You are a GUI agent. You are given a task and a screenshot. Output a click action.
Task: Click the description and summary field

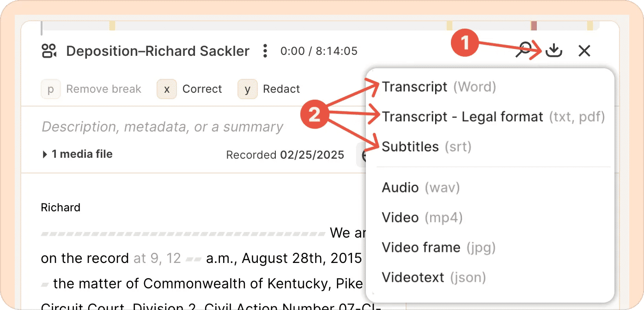(162, 127)
